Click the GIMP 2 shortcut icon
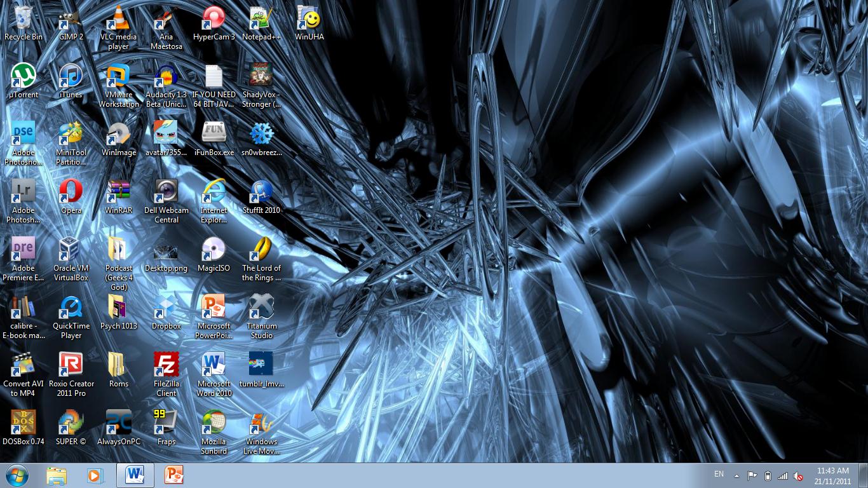This screenshot has height=488, width=868. tap(71, 19)
